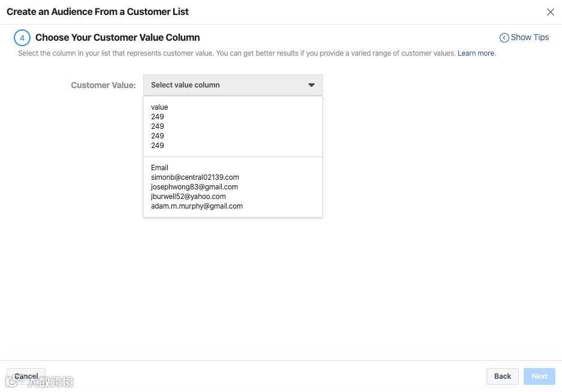Select the first 249 sample under value
This screenshot has width=562, height=392.
[158, 117]
